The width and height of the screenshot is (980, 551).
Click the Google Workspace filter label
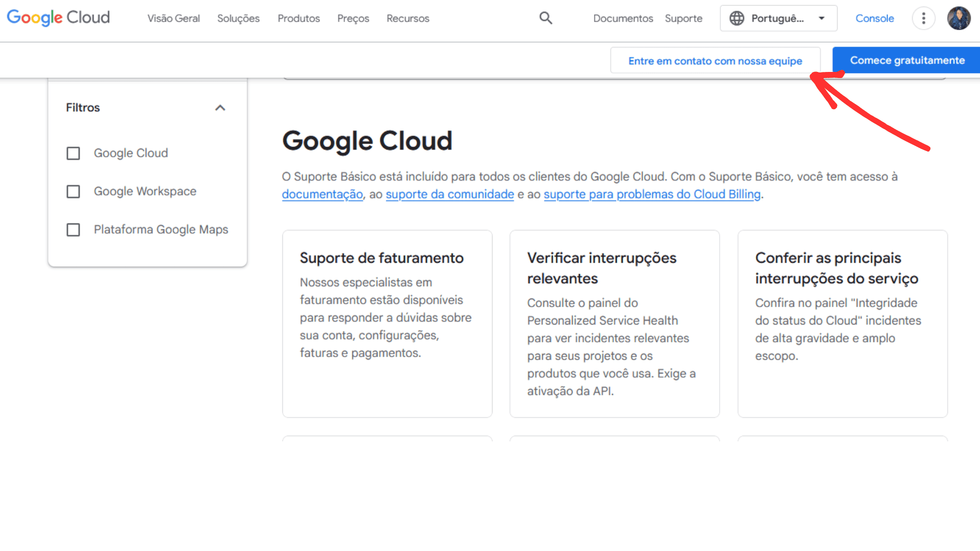tap(145, 191)
